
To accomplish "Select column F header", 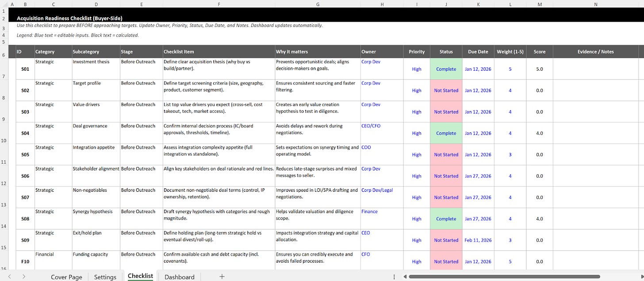I will [x=218, y=4].
